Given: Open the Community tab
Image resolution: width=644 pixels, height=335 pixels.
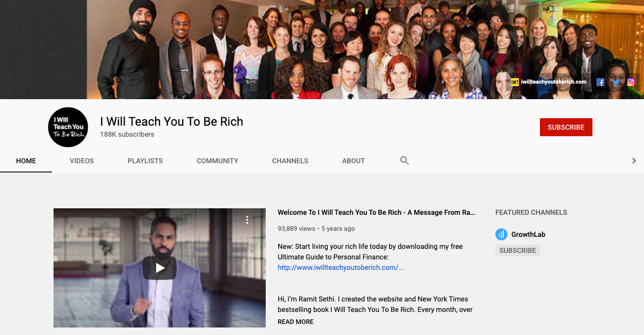Looking at the screenshot, I should (217, 161).
